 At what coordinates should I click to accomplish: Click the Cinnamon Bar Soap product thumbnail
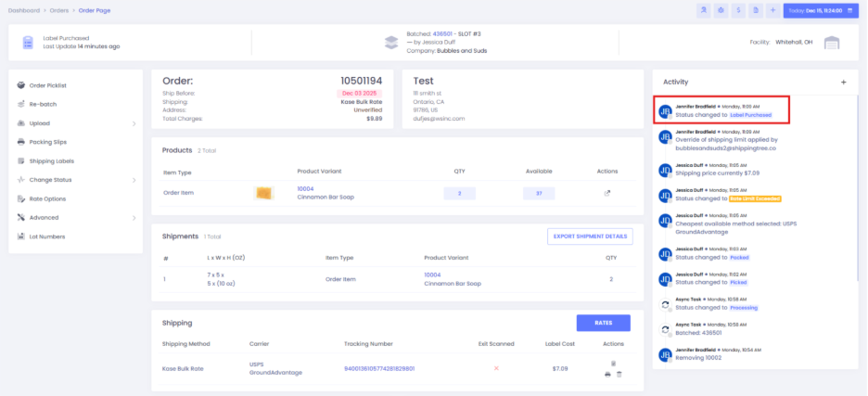point(262,193)
